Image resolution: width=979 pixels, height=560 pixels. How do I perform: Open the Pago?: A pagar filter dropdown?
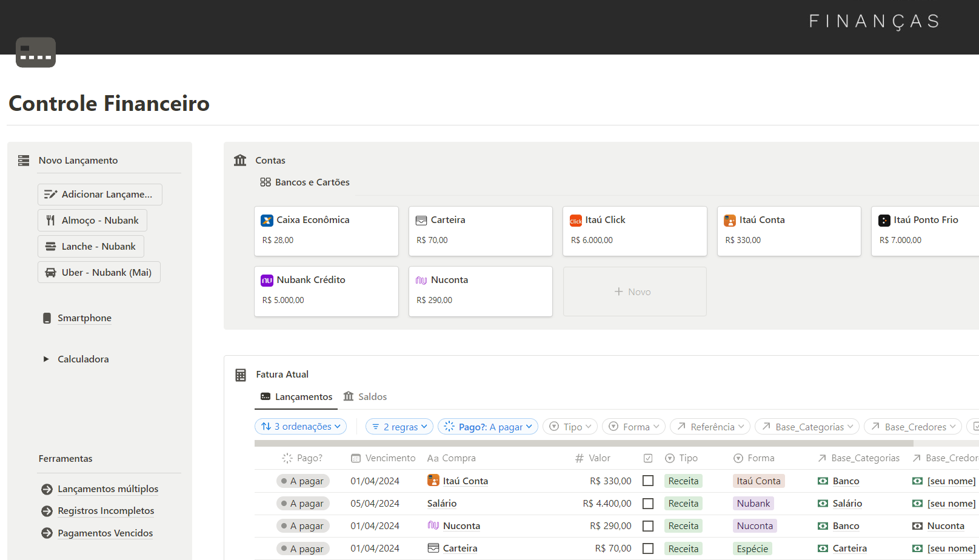coord(488,427)
